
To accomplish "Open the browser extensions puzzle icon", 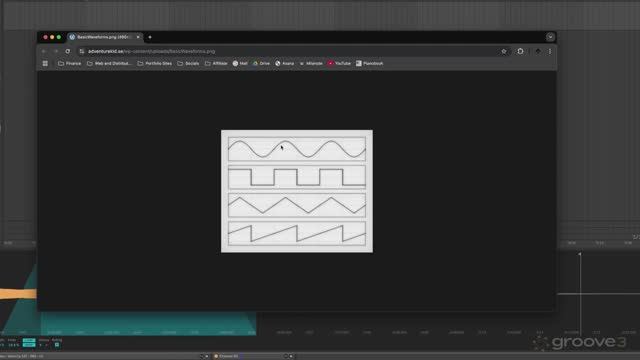I will [520, 51].
